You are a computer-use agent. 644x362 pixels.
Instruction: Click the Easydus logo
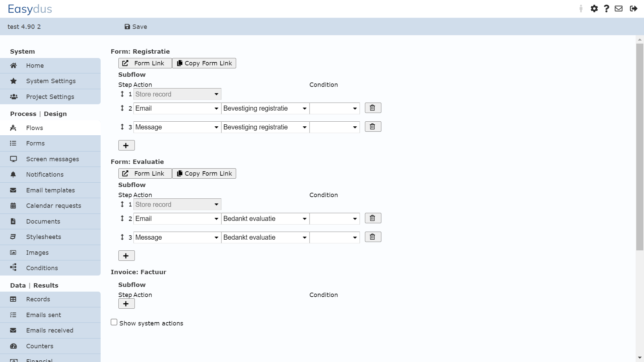click(x=30, y=9)
